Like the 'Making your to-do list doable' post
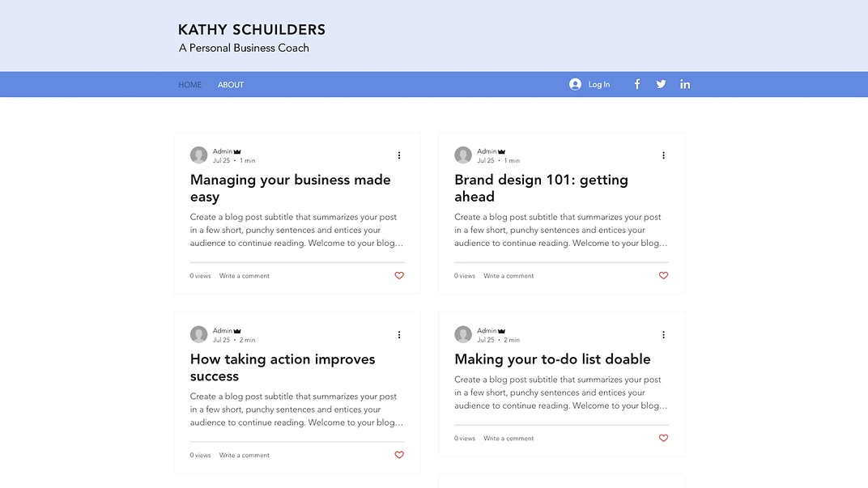Viewport: 868px width, 488px height. coord(663,439)
